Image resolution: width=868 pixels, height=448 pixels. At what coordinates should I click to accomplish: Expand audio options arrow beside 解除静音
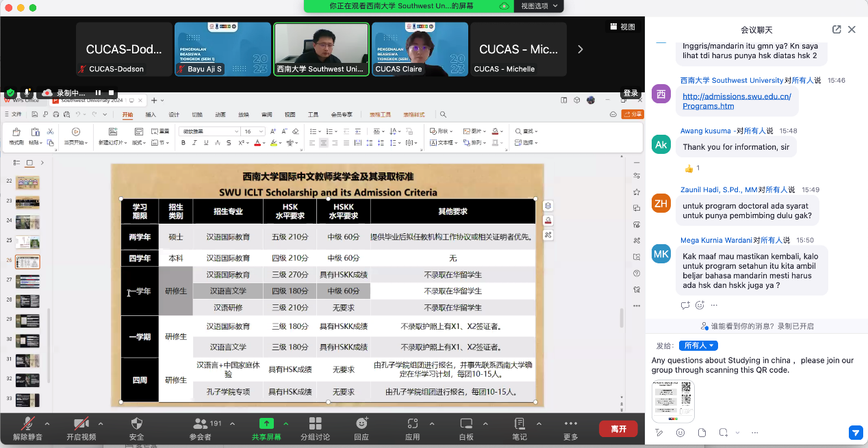47,423
